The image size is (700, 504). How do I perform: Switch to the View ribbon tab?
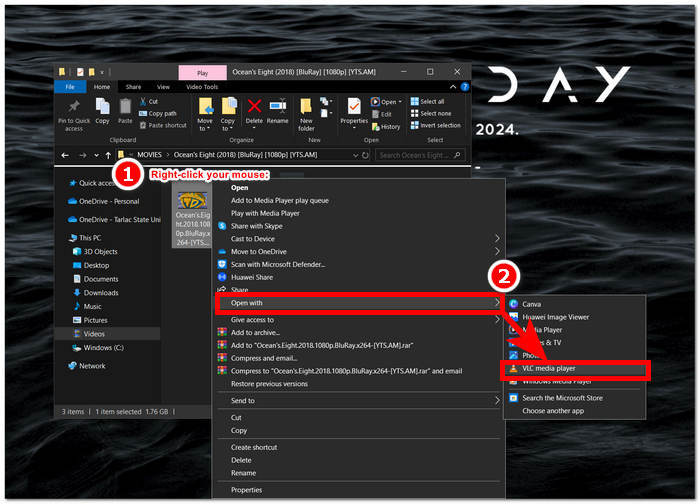click(163, 87)
